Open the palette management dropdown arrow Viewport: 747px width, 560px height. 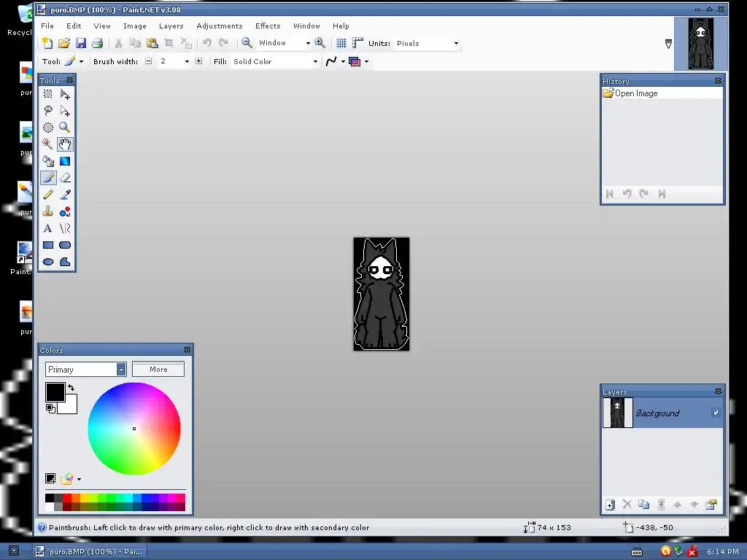(x=79, y=479)
